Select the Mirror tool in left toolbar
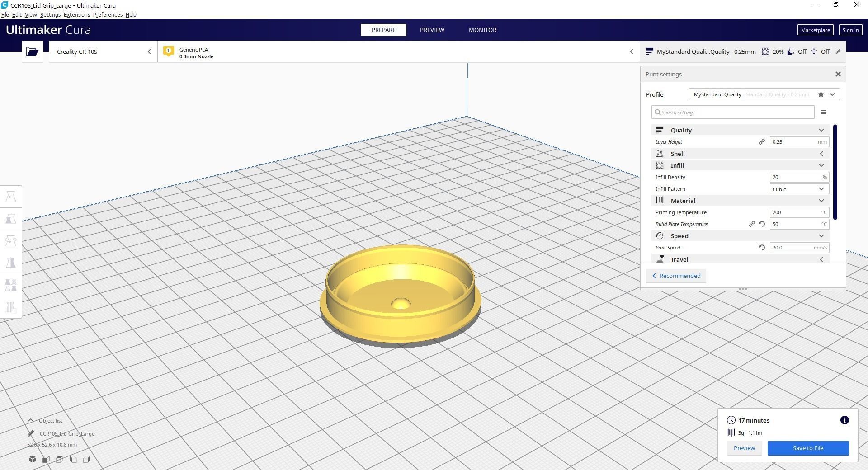This screenshot has height=470, width=868. click(x=11, y=263)
